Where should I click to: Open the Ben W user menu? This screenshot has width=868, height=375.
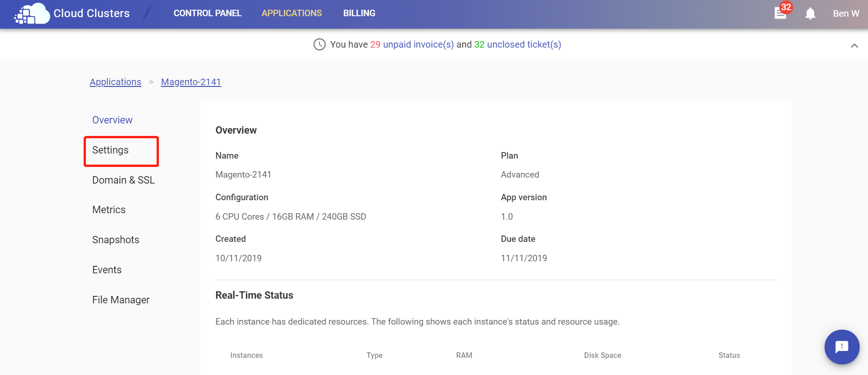846,13
